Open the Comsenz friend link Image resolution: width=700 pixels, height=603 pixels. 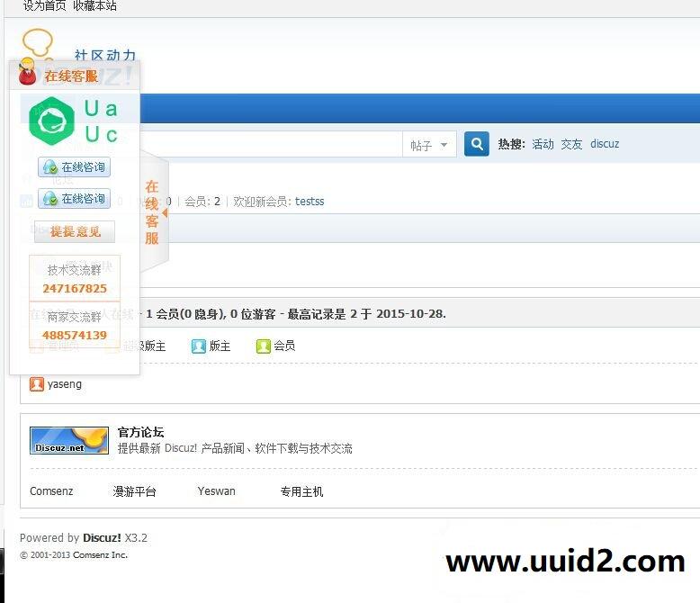tap(51, 491)
